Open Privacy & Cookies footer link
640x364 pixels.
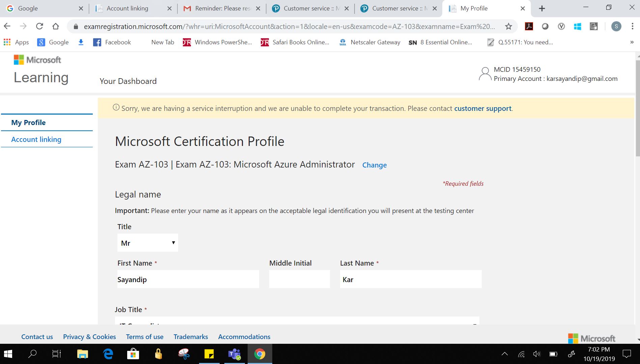(89, 337)
